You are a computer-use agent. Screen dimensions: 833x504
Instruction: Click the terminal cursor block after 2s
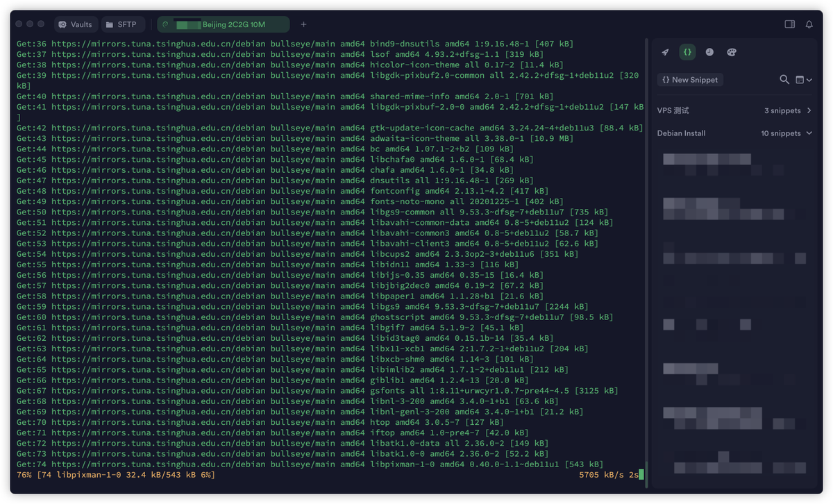(642, 475)
